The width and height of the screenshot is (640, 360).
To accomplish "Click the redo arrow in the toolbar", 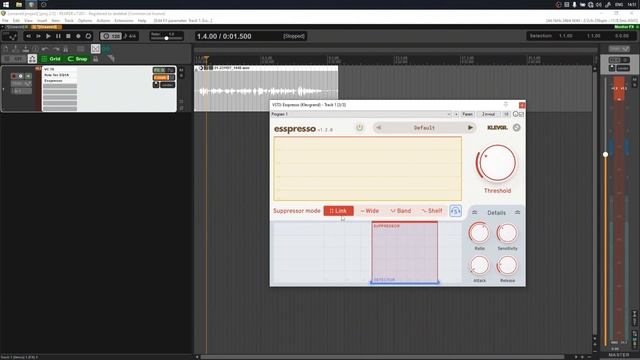I will [56, 49].
